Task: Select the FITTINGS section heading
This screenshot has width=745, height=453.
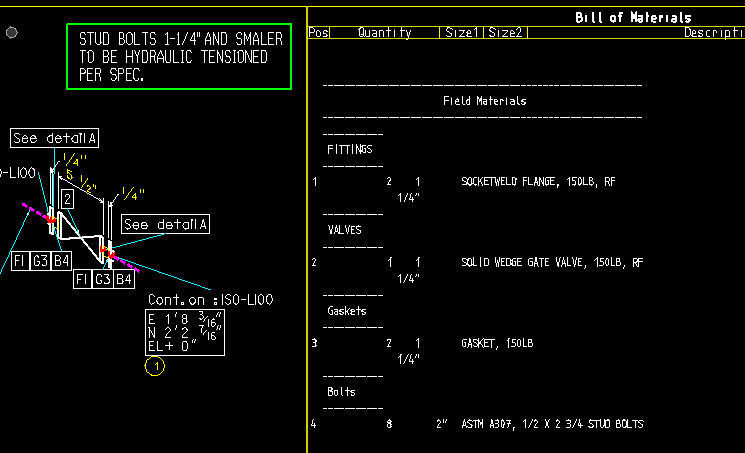Action: coord(350,150)
